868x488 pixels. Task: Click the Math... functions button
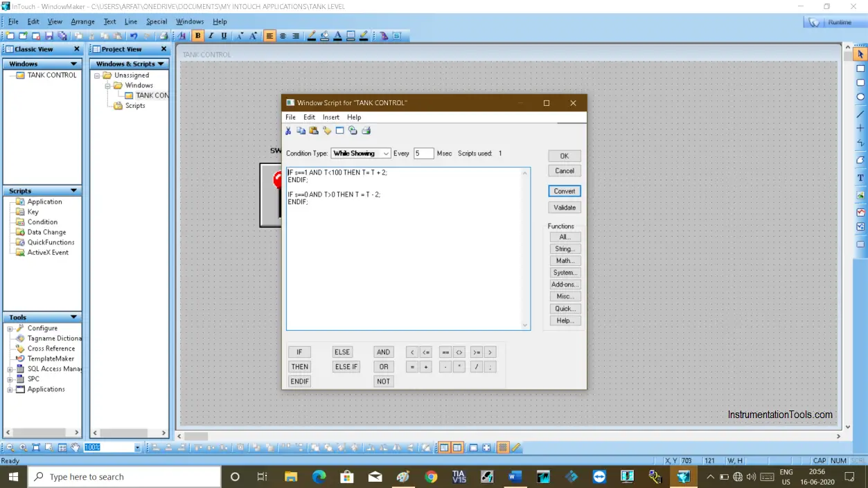[565, 261]
